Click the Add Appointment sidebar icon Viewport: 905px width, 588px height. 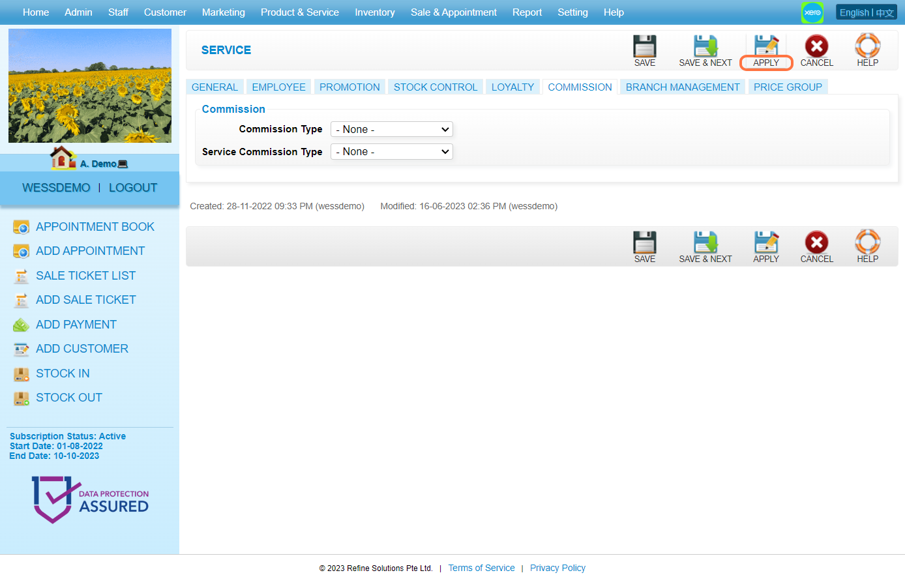(22, 251)
